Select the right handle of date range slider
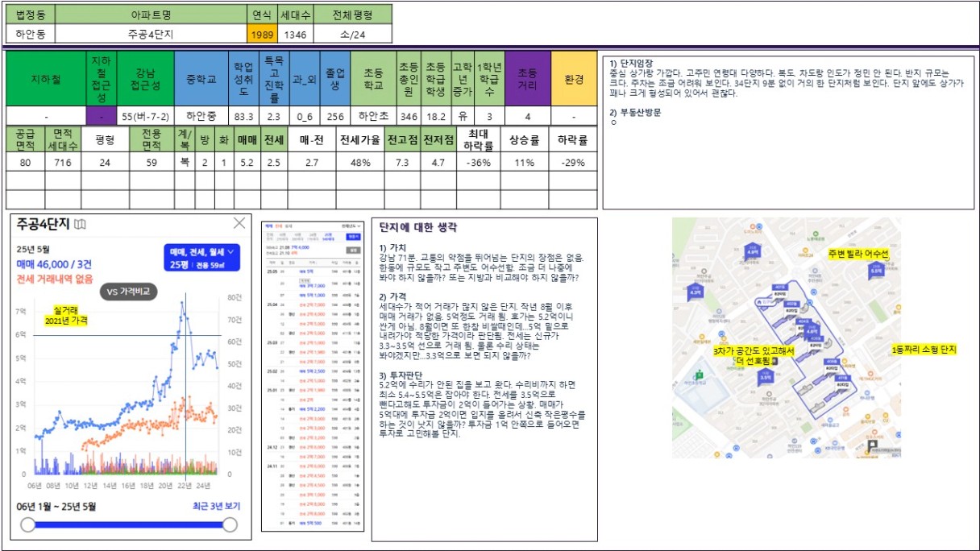The height and width of the screenshot is (551, 980). pos(230,525)
